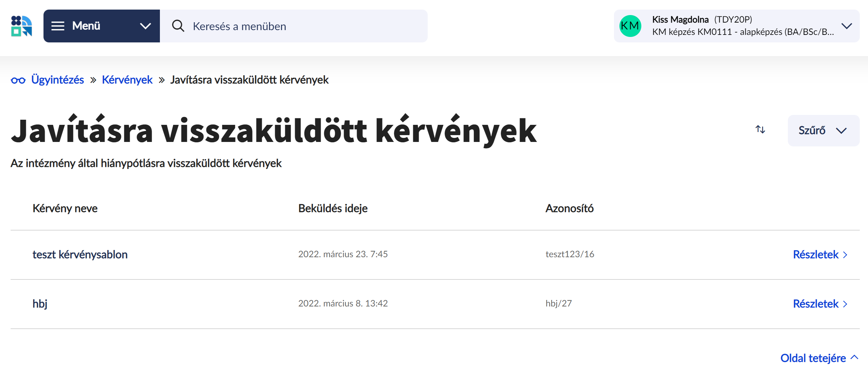Click the chevron next to teszt kérvénysablon Részletek
Viewport: 868px width, 380px height.
(x=845, y=255)
